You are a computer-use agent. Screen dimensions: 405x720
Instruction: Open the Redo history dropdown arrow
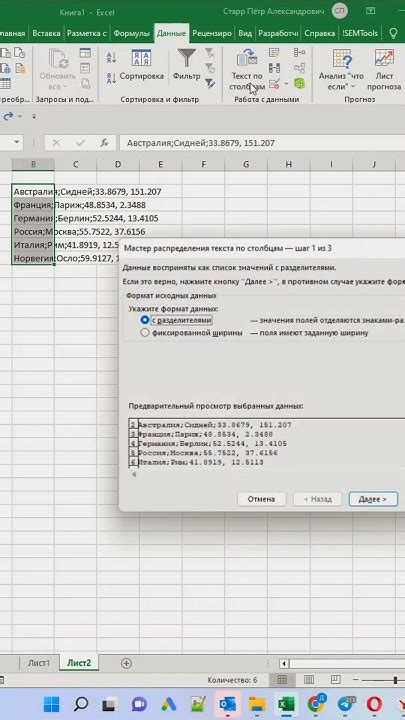[19, 117]
